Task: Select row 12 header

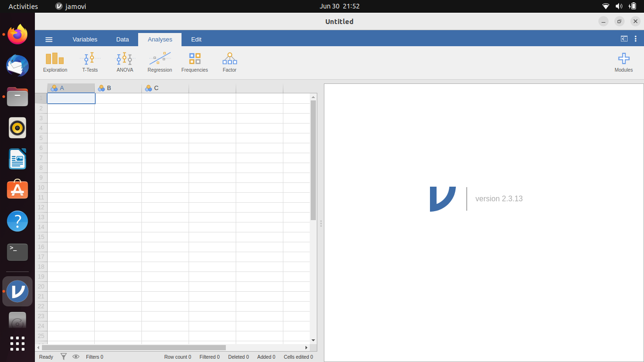Action: (41, 207)
